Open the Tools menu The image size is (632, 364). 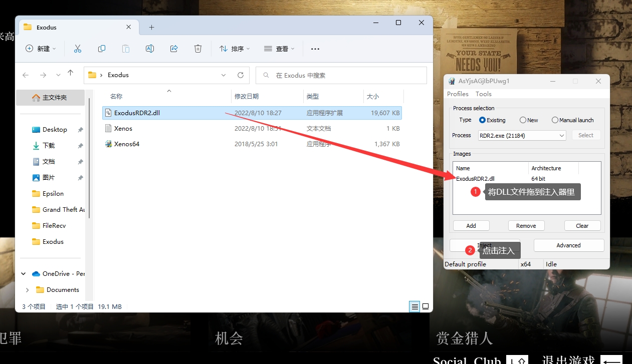[x=484, y=94]
